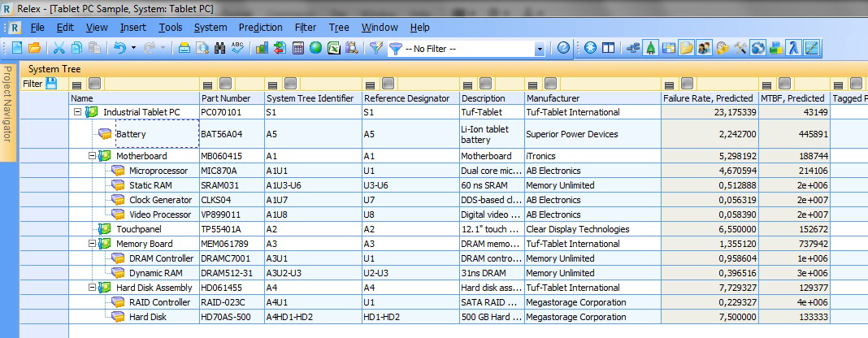Viewport: 868px width, 338px height.
Task: Toggle grey filter button above Part Number
Action: pos(225,84)
